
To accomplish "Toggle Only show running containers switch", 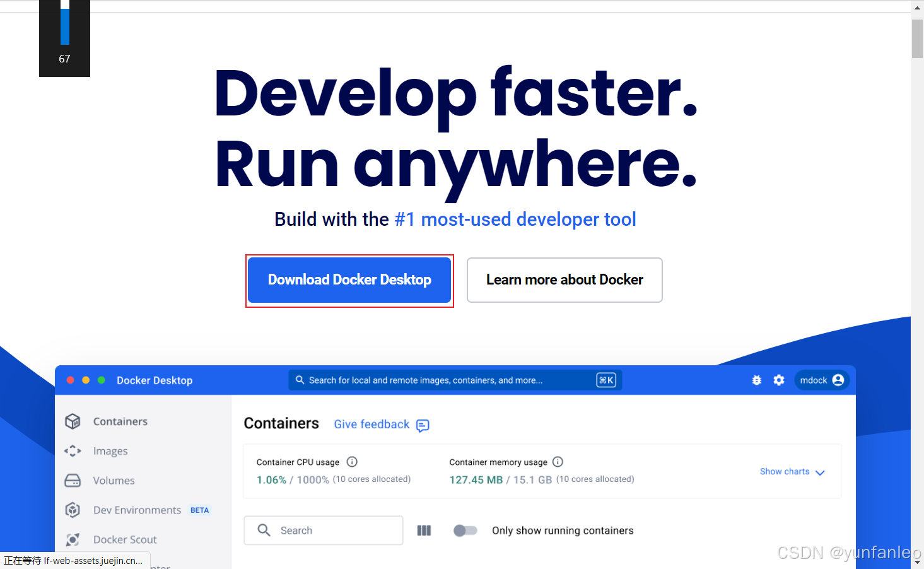I will tap(465, 531).
